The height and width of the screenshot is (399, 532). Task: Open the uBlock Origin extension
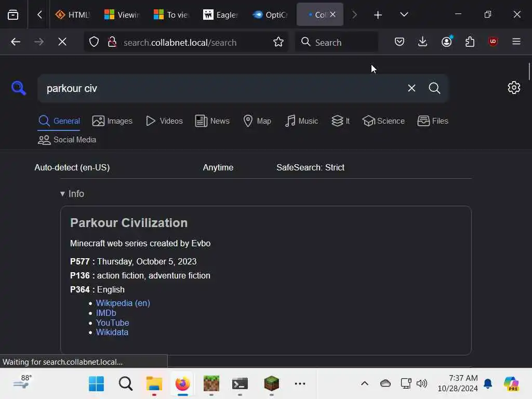pos(493,42)
